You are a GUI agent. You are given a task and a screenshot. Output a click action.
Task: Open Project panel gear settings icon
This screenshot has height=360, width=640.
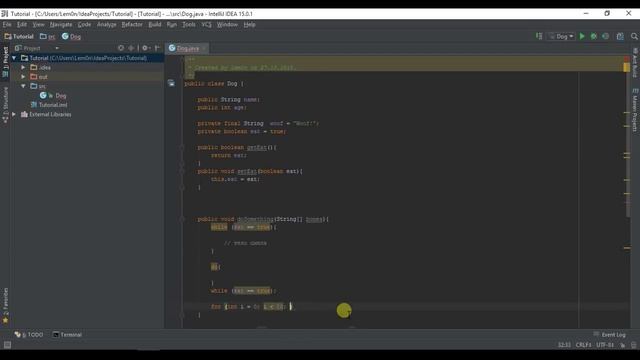145,48
